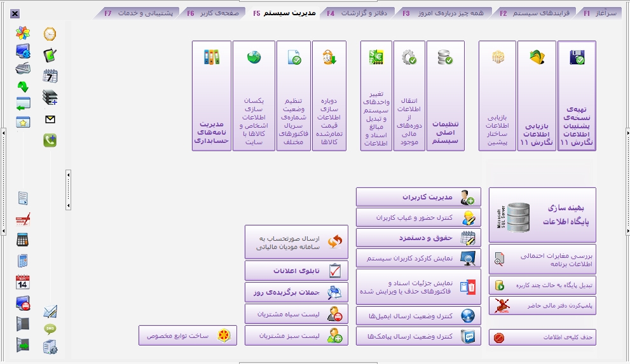
Task: Open the لیست سبز مشتریان button
Action: pos(296,335)
